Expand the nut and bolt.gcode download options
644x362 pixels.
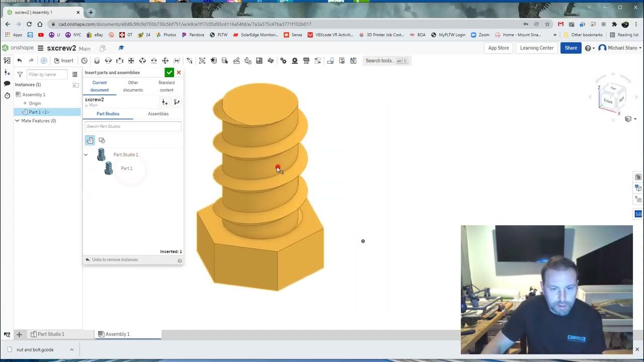click(71, 349)
